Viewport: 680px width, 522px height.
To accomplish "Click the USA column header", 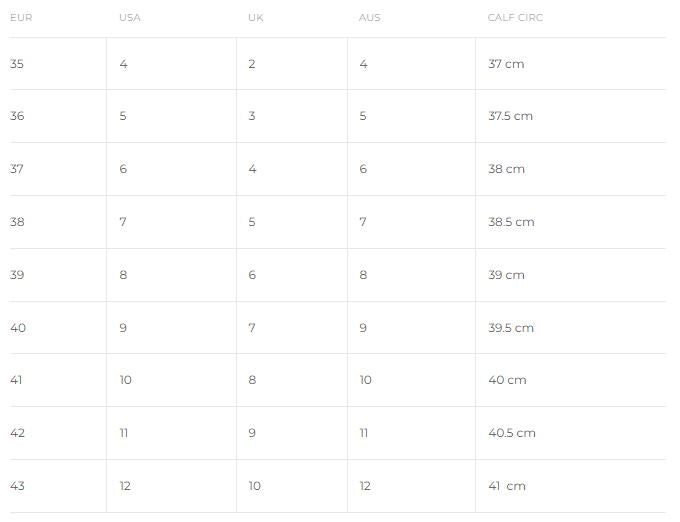I will (130, 18).
